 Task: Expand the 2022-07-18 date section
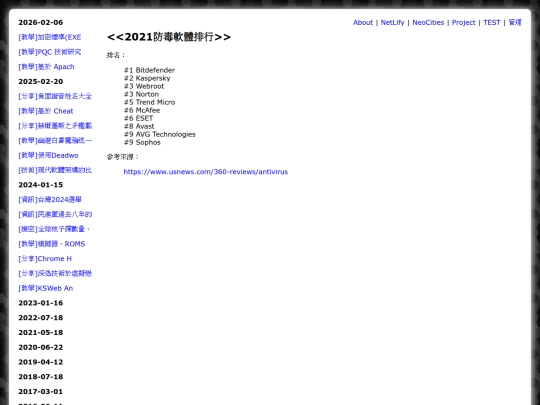(41, 318)
